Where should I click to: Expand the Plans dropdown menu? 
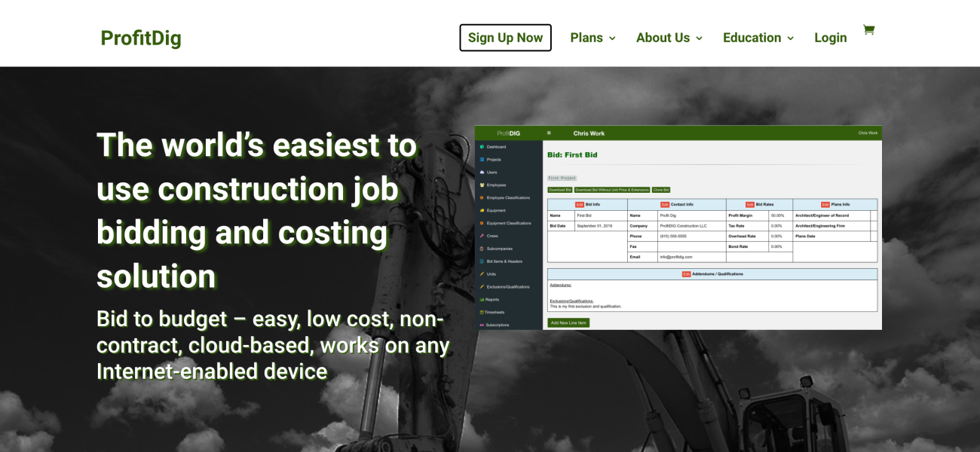coord(593,38)
